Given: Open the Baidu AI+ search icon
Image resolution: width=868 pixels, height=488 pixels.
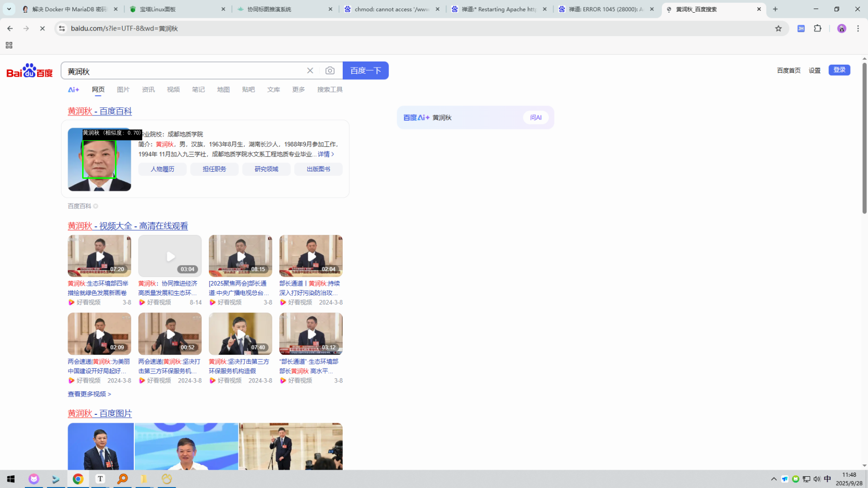Looking at the screenshot, I should click(74, 90).
